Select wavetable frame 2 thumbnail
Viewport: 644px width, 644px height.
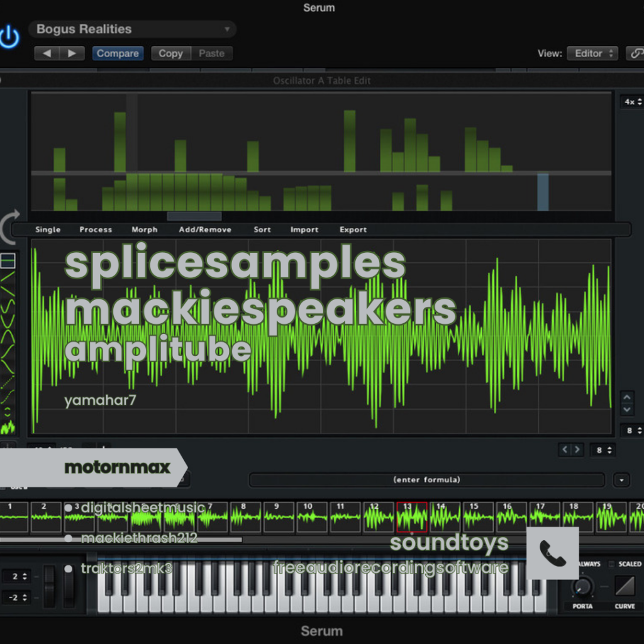coord(46,517)
